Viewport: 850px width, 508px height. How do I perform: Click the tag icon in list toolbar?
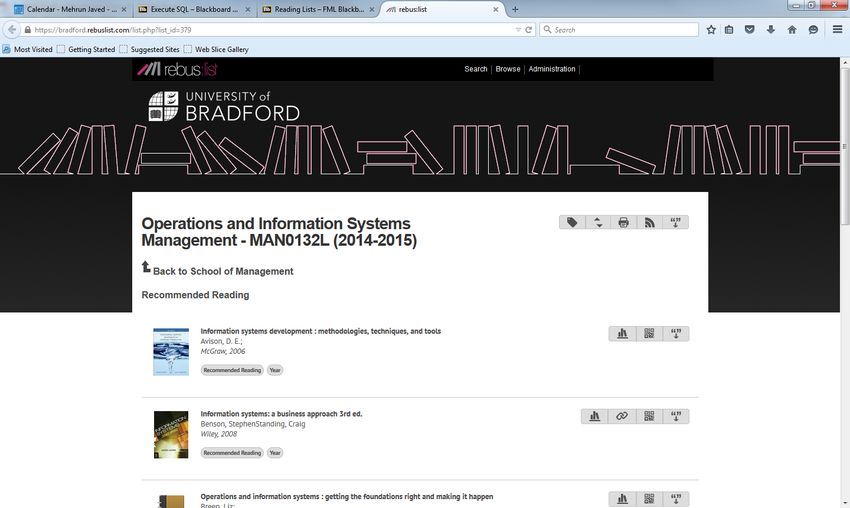click(x=572, y=222)
